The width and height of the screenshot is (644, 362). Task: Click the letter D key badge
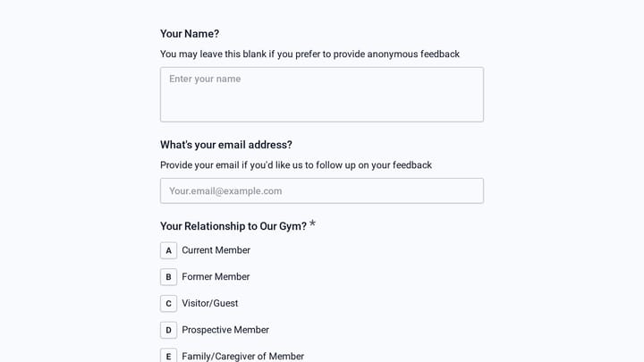pos(168,330)
